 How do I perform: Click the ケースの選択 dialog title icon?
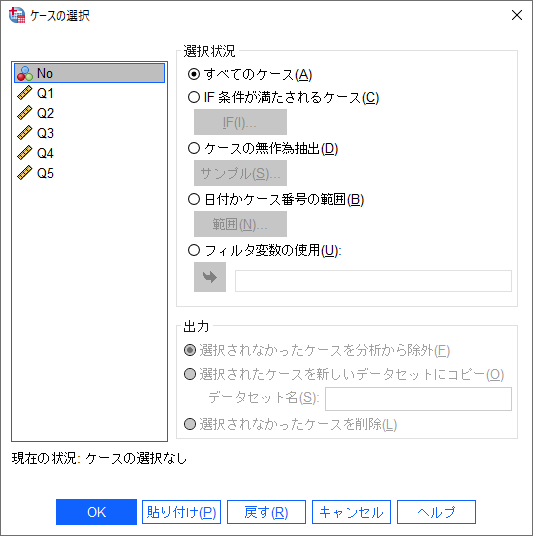[x=17, y=15]
